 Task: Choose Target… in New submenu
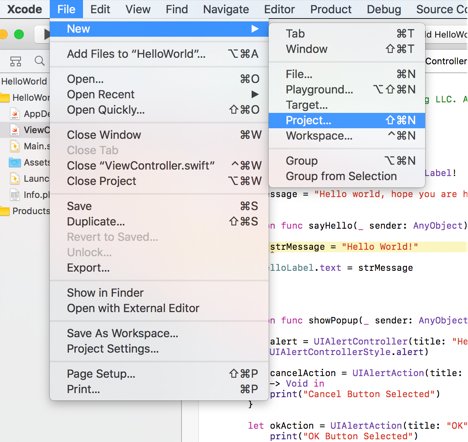(347, 105)
